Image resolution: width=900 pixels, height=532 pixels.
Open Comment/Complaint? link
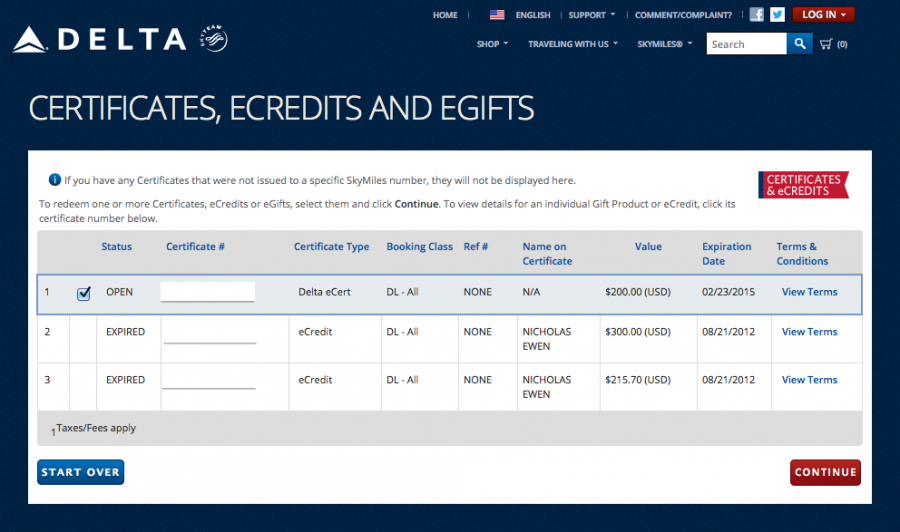pos(683,15)
